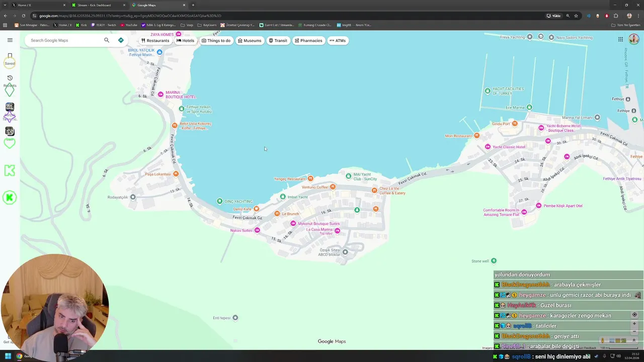Screen dimensions: 644x362
Task: Select the Things to do chip
Action: tap(216, 41)
